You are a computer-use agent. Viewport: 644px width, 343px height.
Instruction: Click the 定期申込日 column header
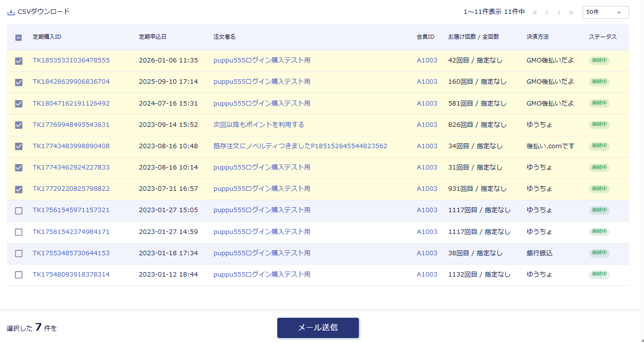pos(152,37)
